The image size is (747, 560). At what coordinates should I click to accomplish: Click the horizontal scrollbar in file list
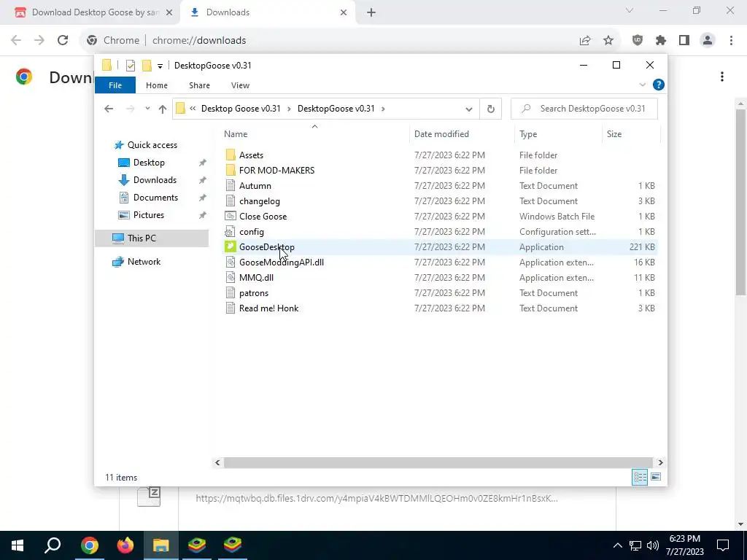click(x=438, y=462)
